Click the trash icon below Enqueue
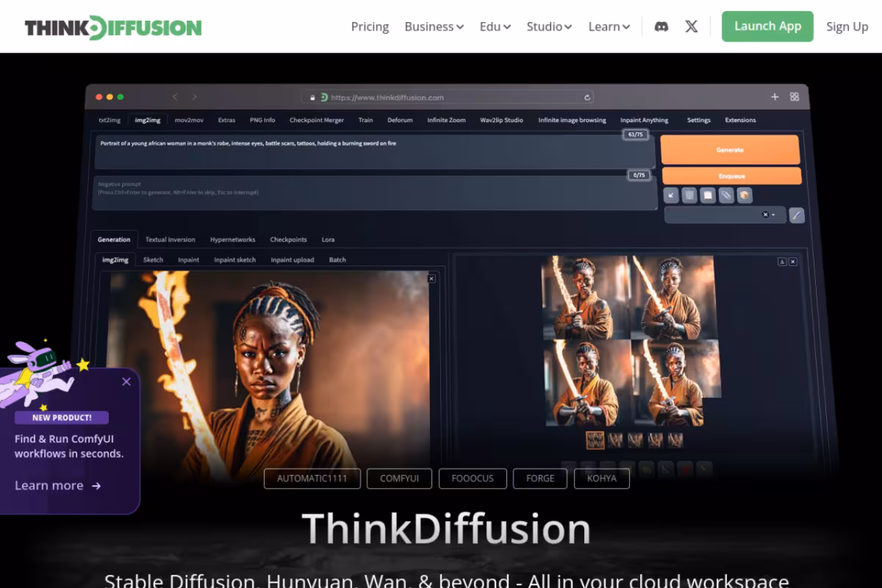Screen dimensions: 882x588 689,195
